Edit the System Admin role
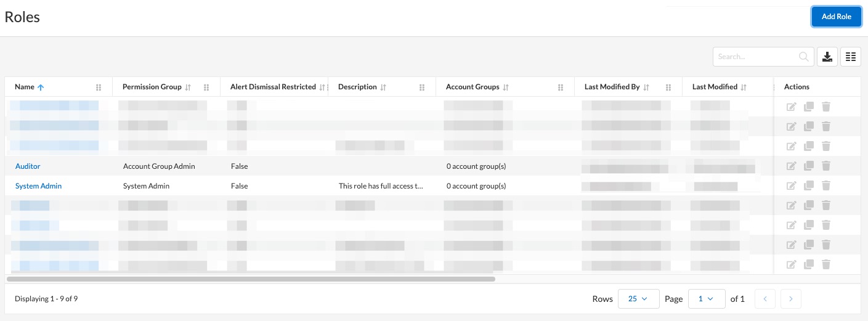 click(792, 185)
